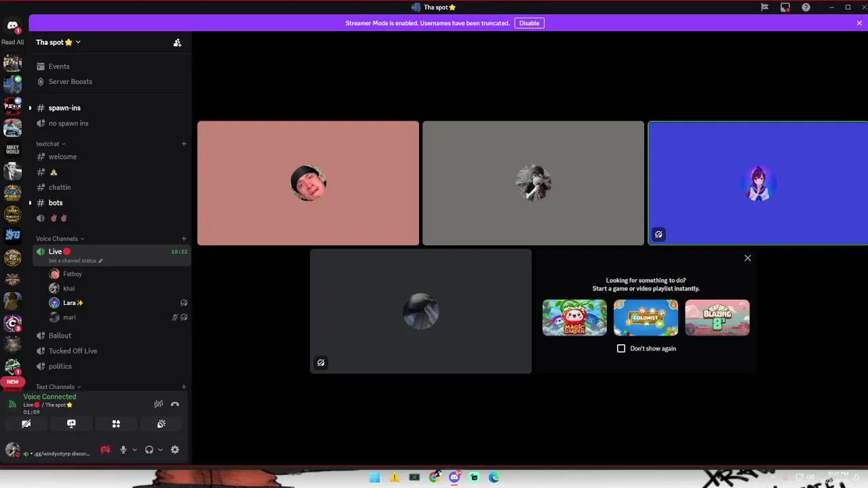Open the bots channel
The height and width of the screenshot is (488, 868).
pos(112,203)
